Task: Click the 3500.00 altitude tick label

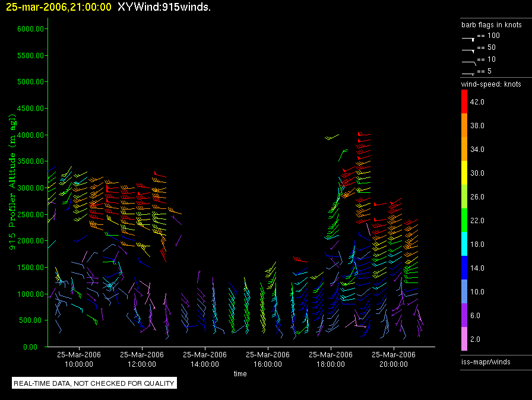Action: click(x=30, y=161)
